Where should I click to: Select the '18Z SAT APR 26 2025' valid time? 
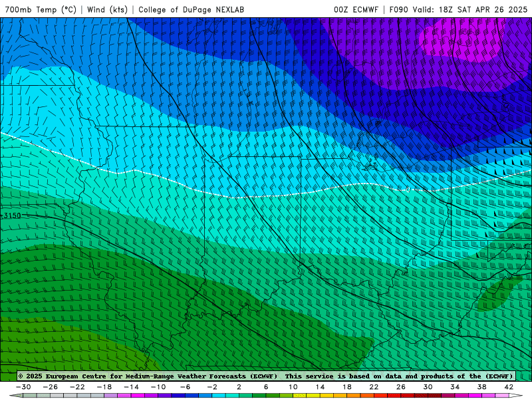click(483, 9)
